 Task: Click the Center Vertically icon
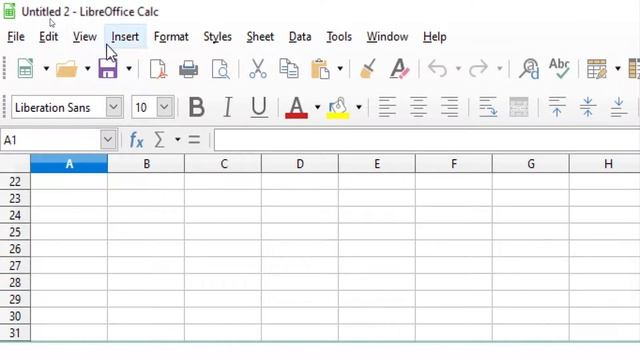tap(588, 107)
